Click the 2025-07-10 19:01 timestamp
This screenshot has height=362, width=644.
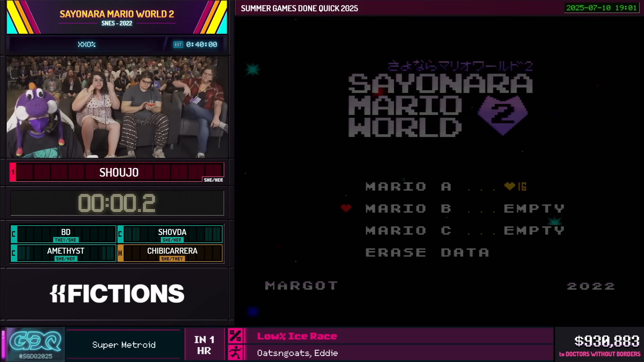tap(601, 8)
